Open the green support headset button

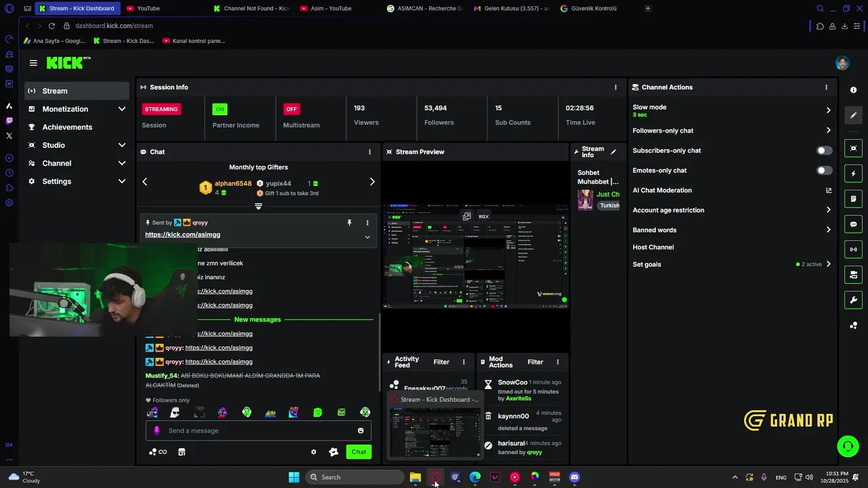pyautogui.click(x=848, y=446)
